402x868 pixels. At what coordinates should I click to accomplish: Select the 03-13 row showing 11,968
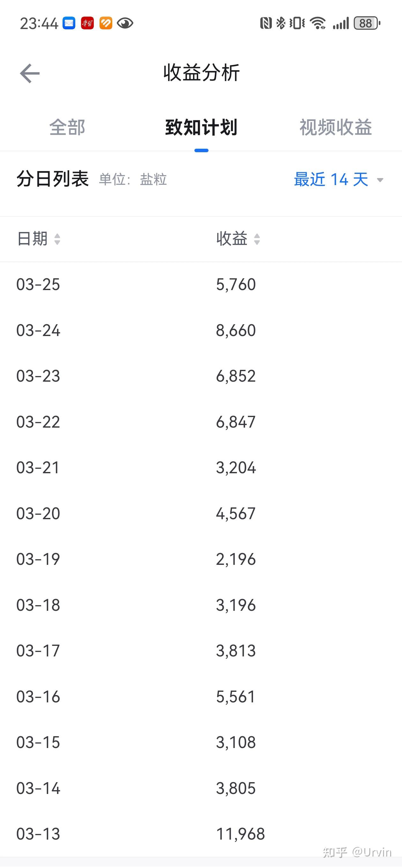201,834
